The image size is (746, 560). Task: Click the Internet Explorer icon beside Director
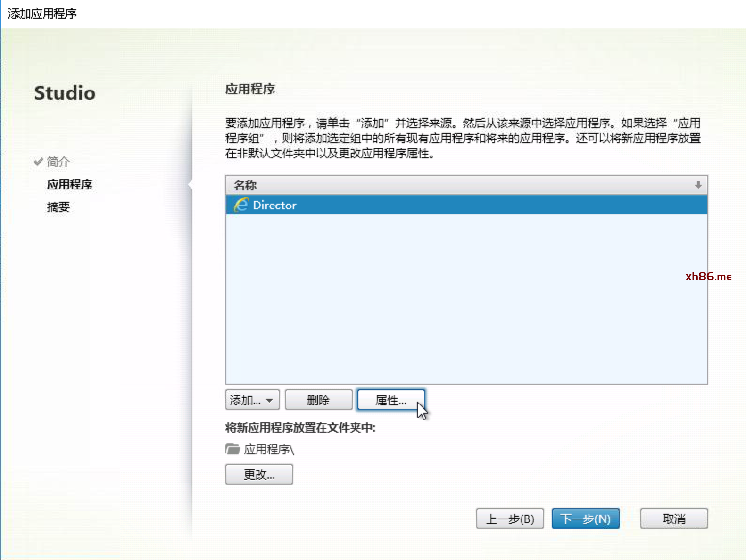241,205
